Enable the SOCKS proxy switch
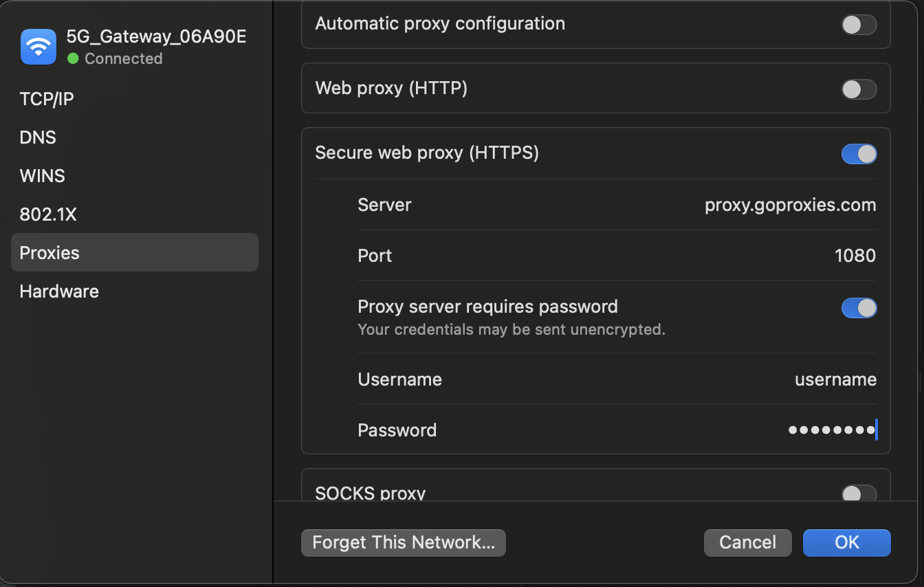This screenshot has width=924, height=587. tap(859, 494)
